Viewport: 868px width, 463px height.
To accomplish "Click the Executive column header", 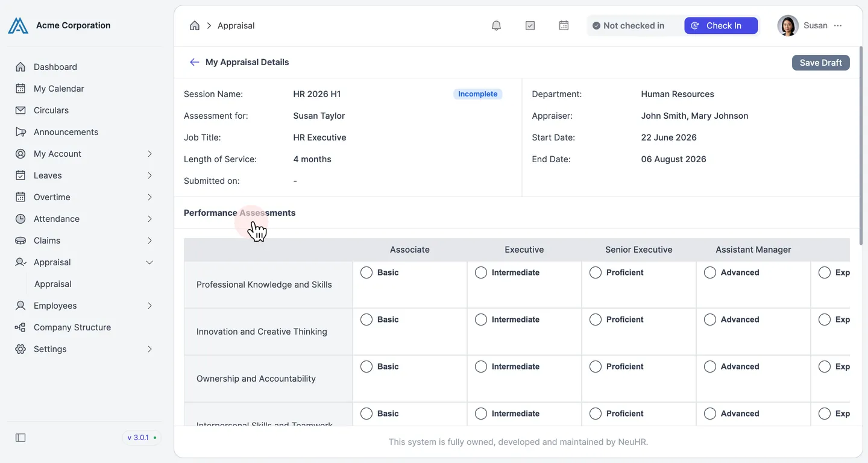I will point(524,250).
